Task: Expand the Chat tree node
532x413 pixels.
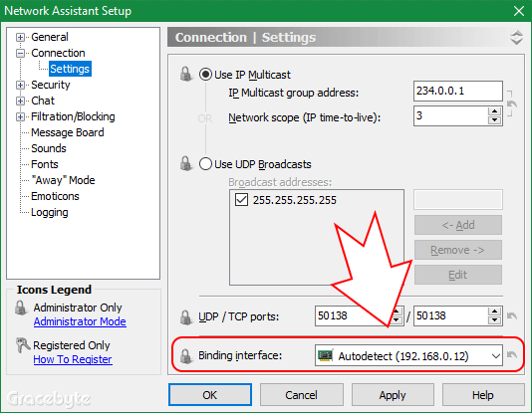Action: (20, 101)
